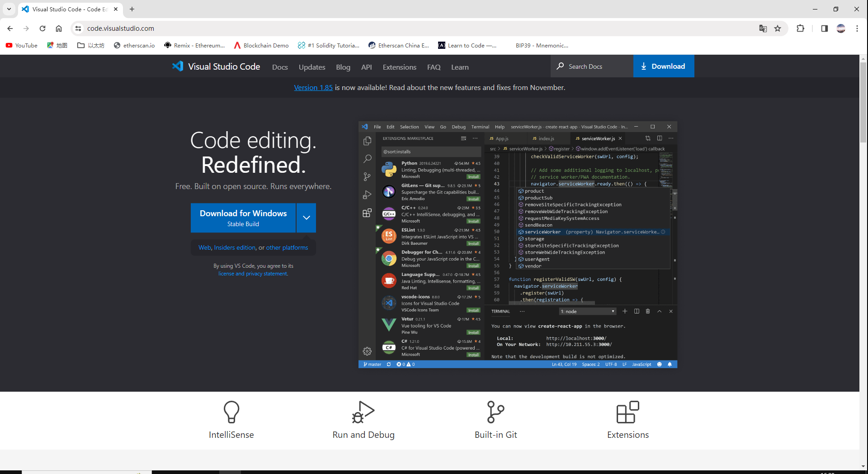Click the Visual Studio Code logo icon
The image size is (868, 474).
178,66
